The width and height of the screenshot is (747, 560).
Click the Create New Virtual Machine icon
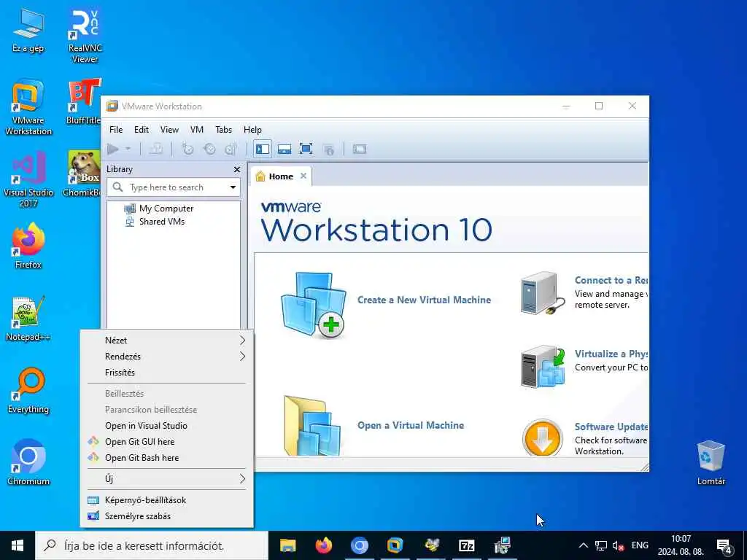tap(313, 305)
